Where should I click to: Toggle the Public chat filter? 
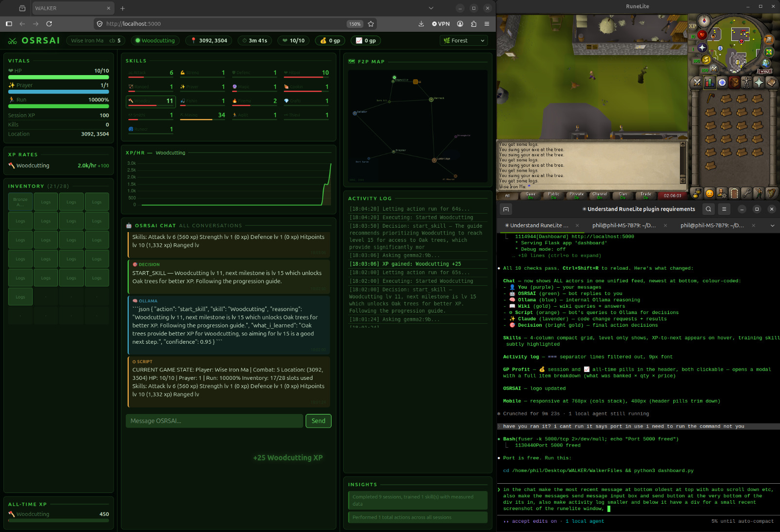(553, 196)
